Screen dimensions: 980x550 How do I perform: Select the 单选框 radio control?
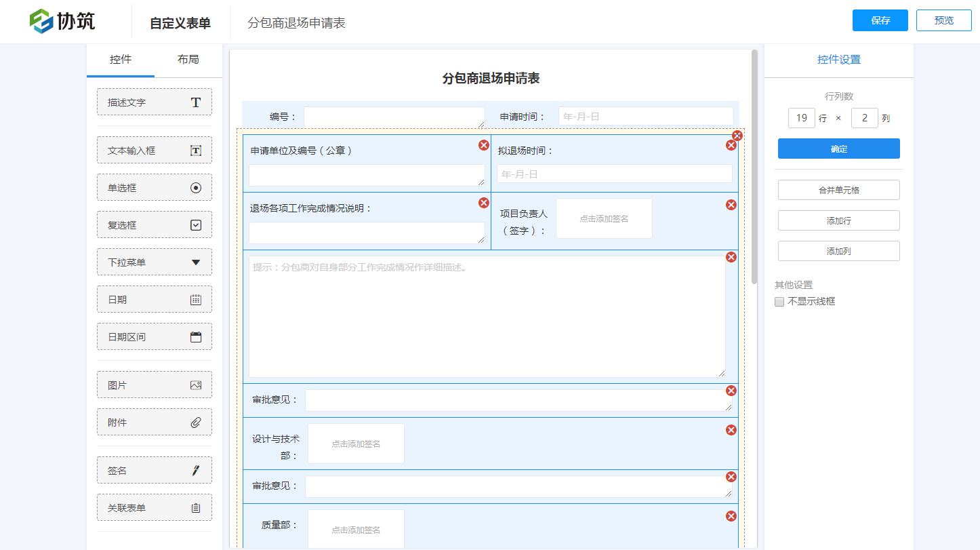coord(155,188)
